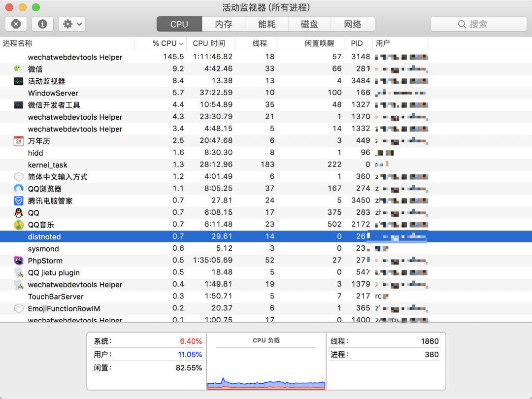Switch to the 内存 tab
This screenshot has width=532, height=399.
(224, 24)
